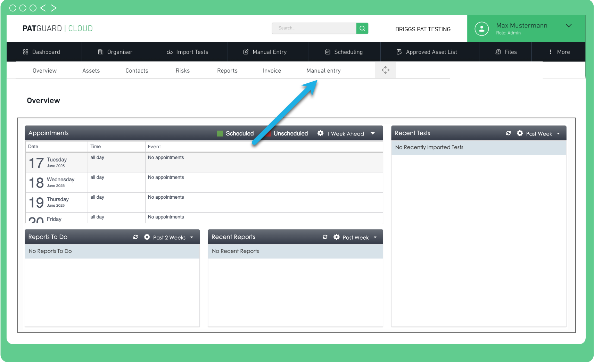
Task: Click 'No appointments' in the Tuesday row
Action: click(x=166, y=157)
